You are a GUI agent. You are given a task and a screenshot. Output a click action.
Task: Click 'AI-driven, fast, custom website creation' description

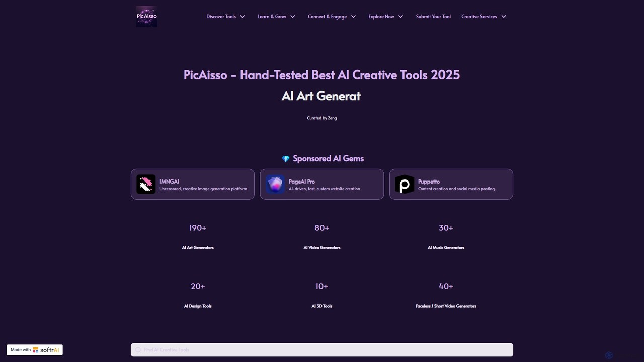pyautogui.click(x=325, y=189)
